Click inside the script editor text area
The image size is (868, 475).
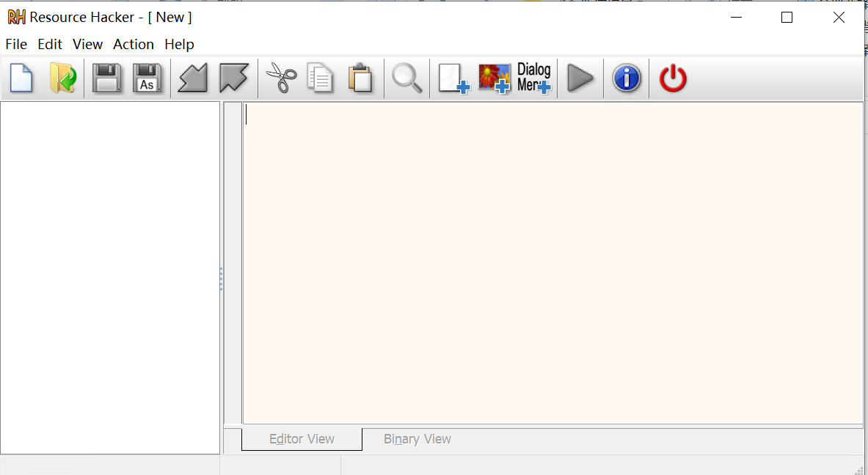coord(552,262)
